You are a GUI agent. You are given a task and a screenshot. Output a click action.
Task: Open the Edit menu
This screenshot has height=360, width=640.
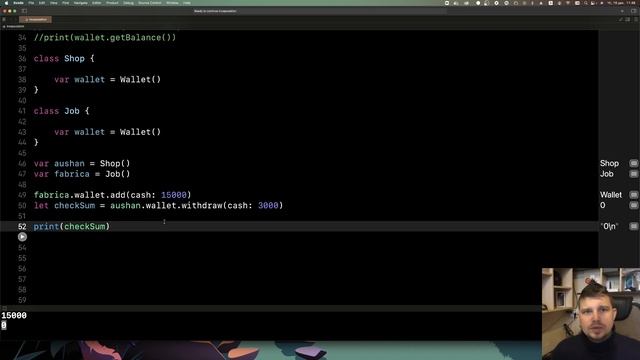coord(42,3)
